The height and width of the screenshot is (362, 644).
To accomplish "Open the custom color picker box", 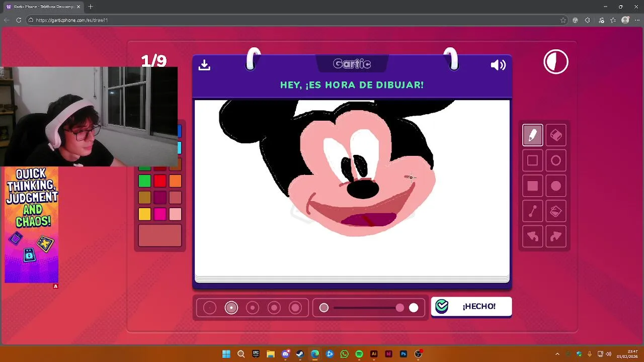I will point(160,236).
